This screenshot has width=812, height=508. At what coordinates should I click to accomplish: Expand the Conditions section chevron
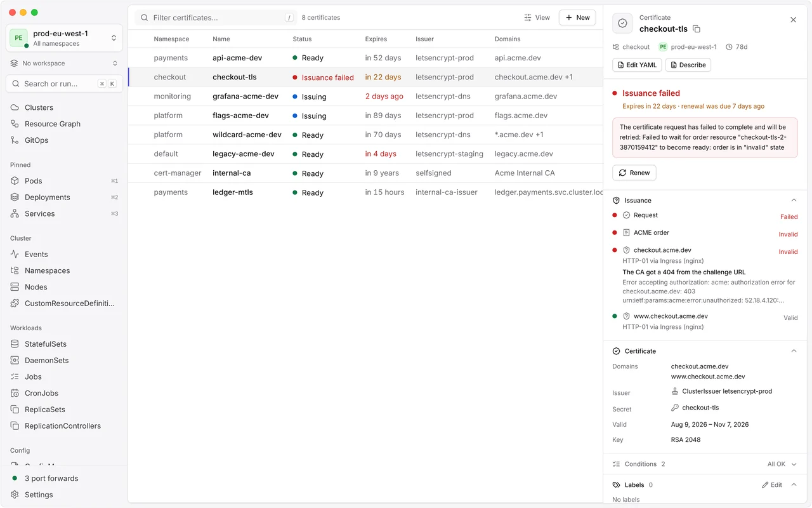(x=794, y=464)
